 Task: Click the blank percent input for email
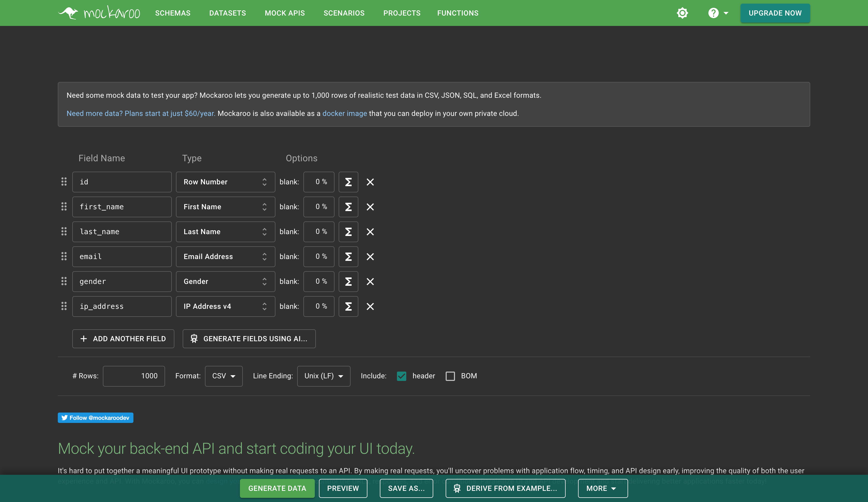click(x=319, y=256)
